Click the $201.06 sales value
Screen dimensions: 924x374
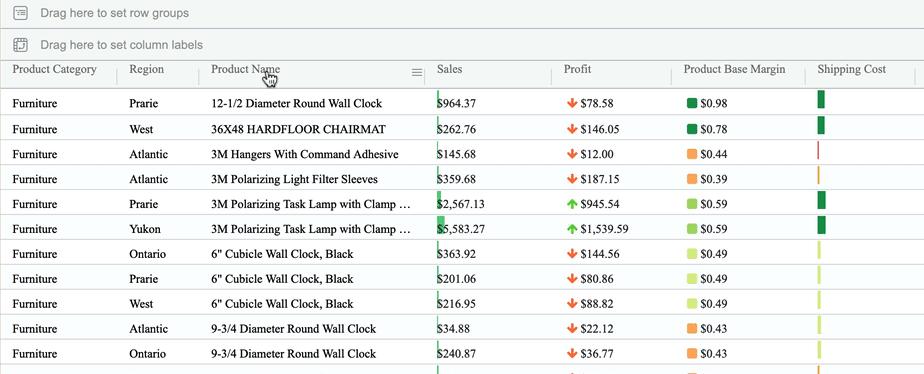coord(457,279)
